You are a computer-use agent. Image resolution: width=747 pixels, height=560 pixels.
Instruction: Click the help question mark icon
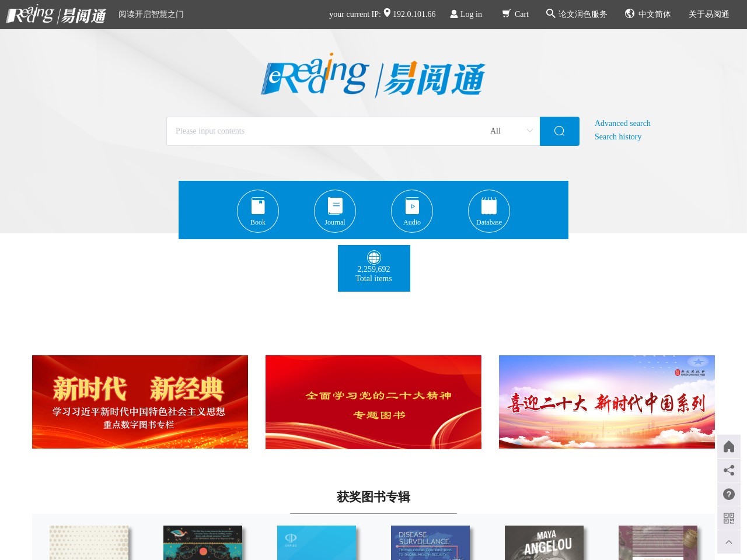click(729, 494)
